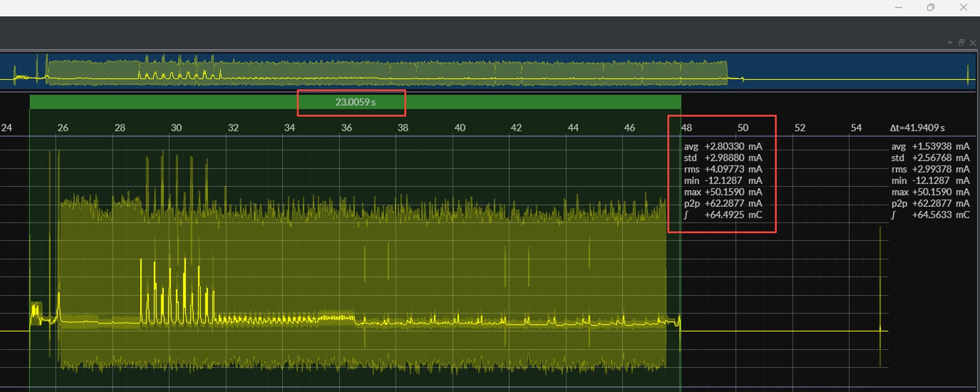Screen dimensions: 980x392
Task: Click the overall avg +1.53938 mA statistic
Action: click(x=930, y=146)
